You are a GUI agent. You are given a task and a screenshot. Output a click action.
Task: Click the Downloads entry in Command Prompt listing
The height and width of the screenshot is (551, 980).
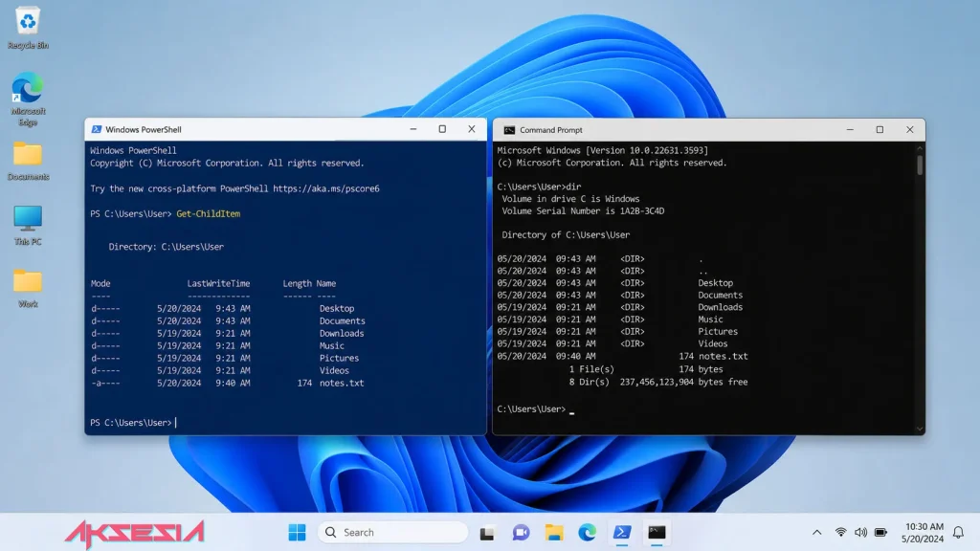720,307
